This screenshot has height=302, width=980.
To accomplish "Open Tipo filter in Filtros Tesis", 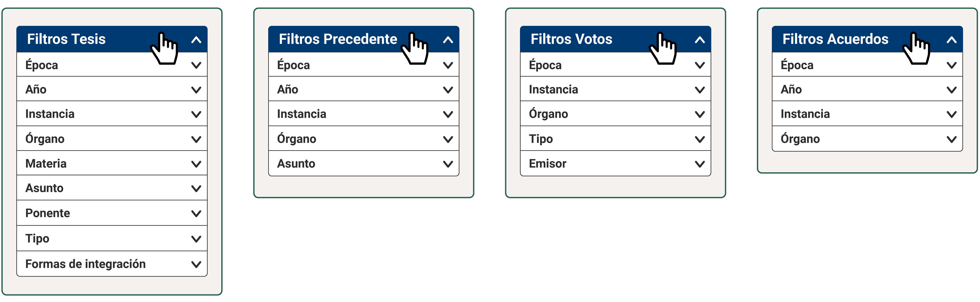I will click(x=112, y=238).
